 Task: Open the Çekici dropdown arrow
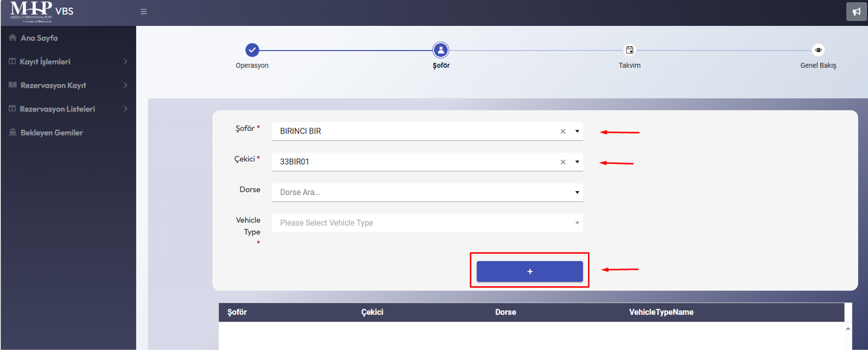(577, 162)
